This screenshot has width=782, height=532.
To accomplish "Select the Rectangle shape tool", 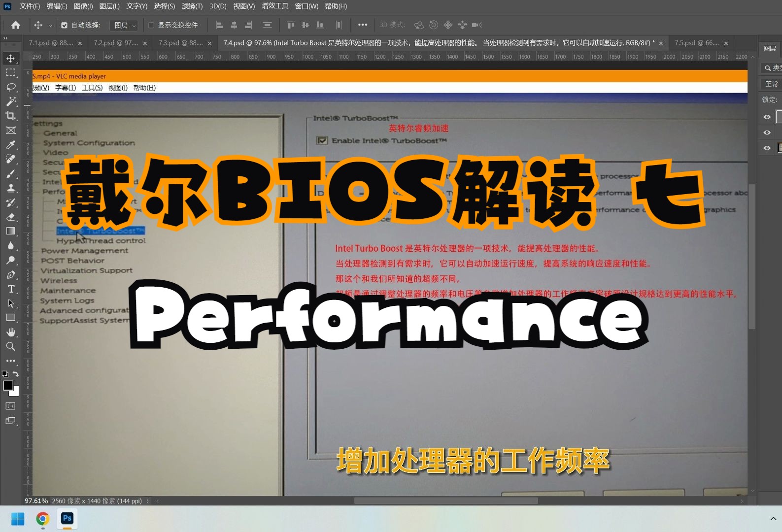I will coord(10,318).
